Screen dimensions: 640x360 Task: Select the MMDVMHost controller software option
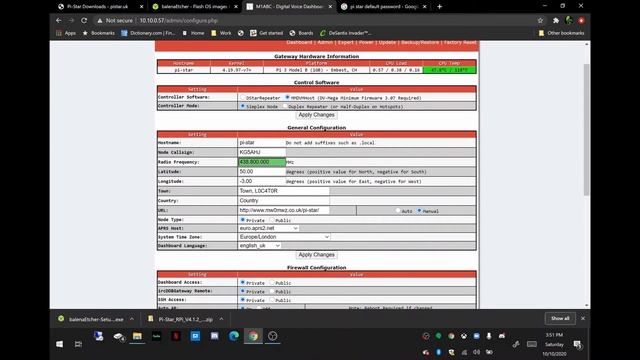(x=287, y=98)
